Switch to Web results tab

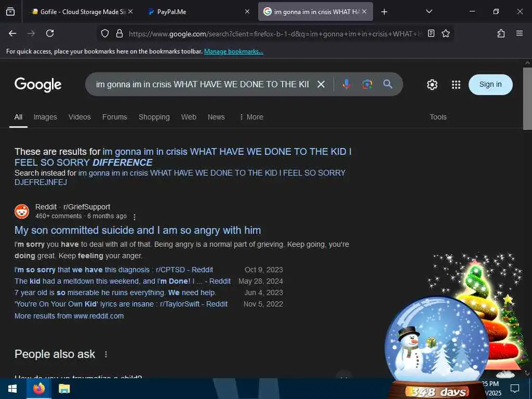[x=189, y=117]
